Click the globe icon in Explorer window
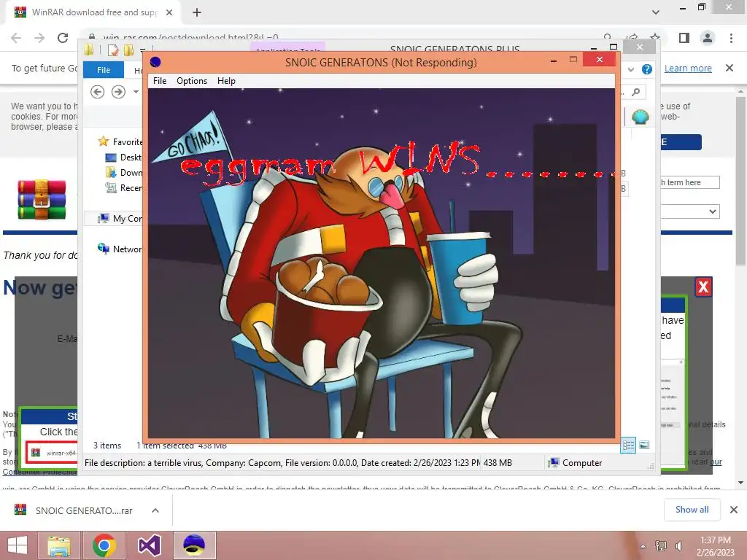 tap(640, 117)
